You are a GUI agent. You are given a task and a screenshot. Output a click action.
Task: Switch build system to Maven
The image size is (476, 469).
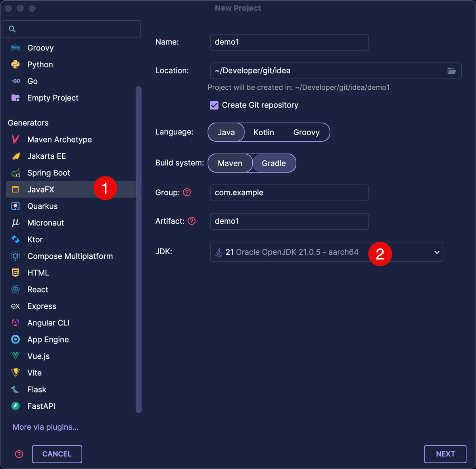tap(230, 163)
